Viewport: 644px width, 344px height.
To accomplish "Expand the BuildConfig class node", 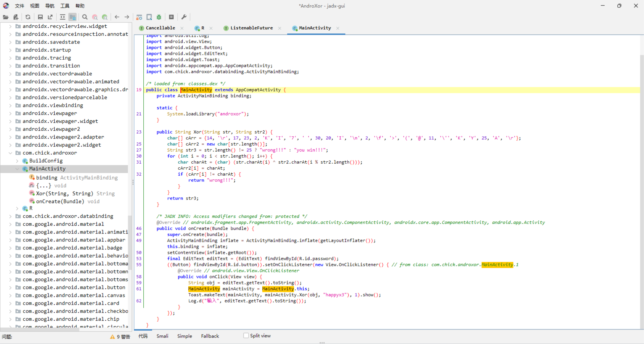I will [17, 161].
